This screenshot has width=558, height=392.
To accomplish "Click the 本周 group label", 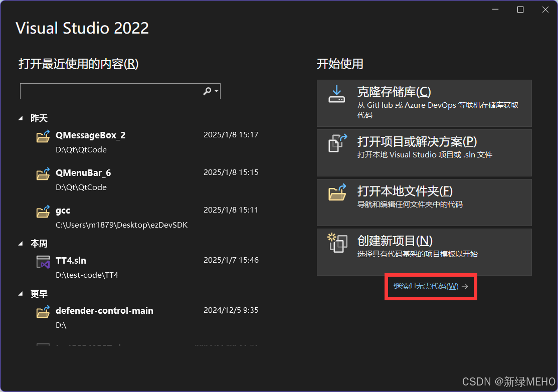I will pyautogui.click(x=39, y=244).
